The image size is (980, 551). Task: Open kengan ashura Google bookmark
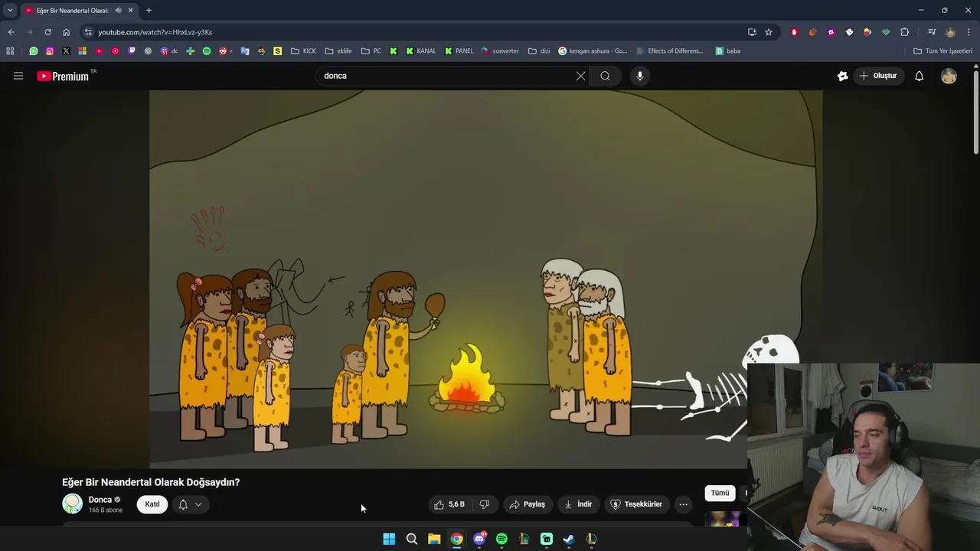[593, 51]
